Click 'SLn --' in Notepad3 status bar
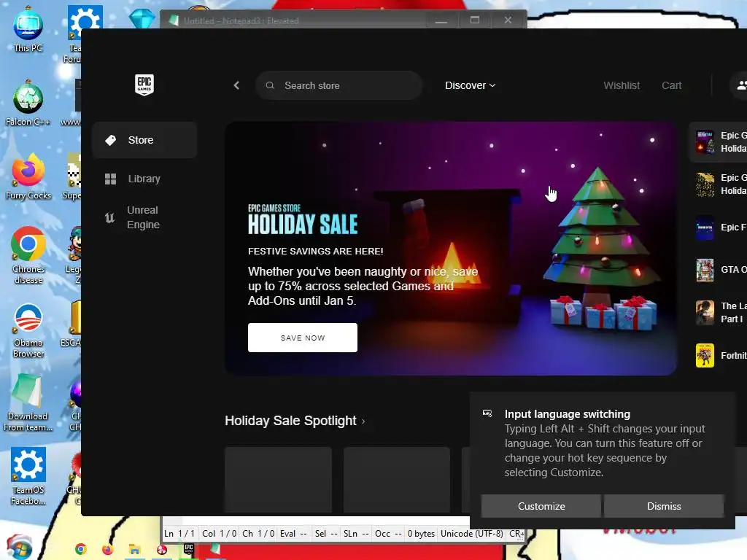747x560 pixels. pyautogui.click(x=356, y=533)
